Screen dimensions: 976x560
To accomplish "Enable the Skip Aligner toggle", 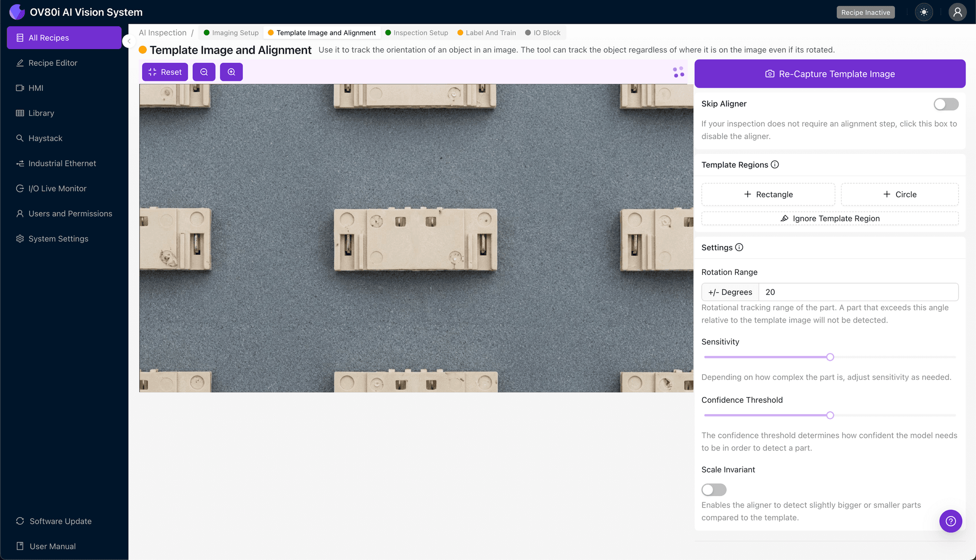I will (946, 104).
